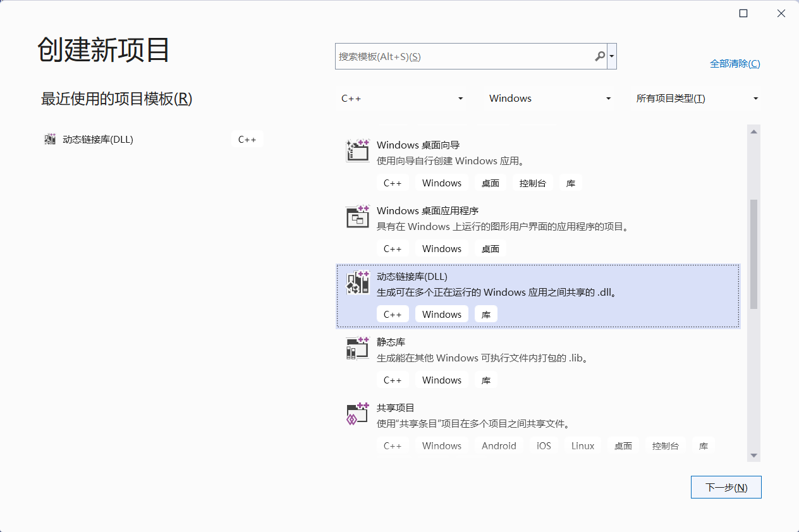This screenshot has height=532, width=799.
Task: Click the 控制台 tag under Windows 桌面向导
Action: [x=532, y=183]
